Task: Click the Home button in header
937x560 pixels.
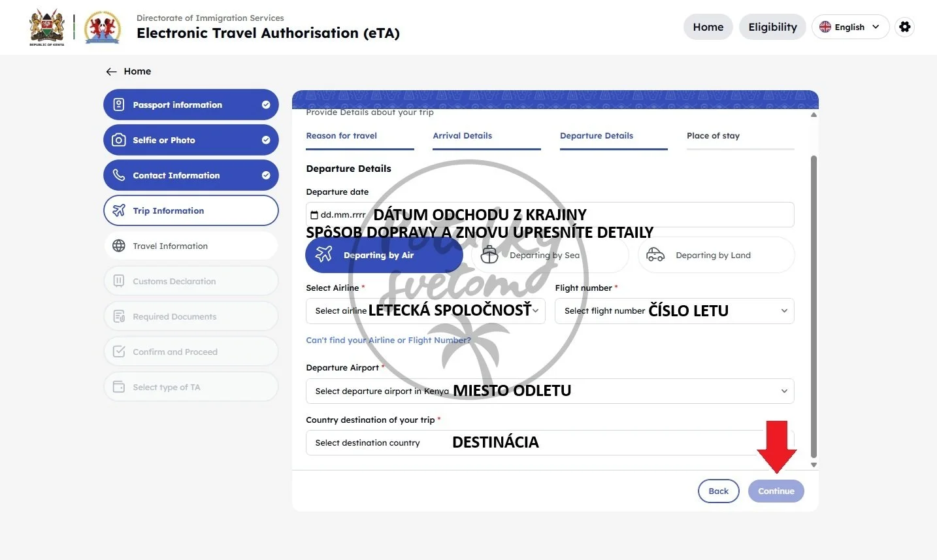Action: pos(708,27)
